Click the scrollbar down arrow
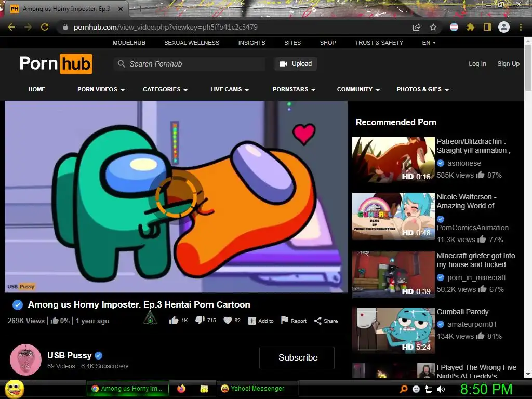532x399 pixels. pyautogui.click(x=528, y=374)
